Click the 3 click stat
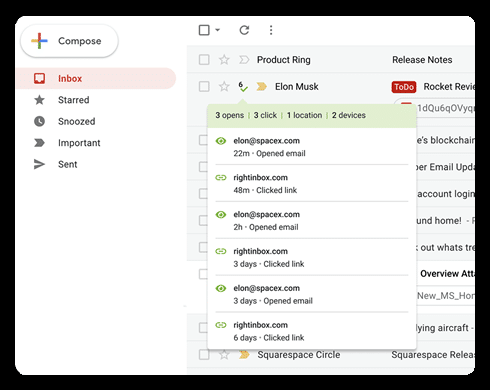Image resolution: width=490 pixels, height=390 pixels. pyautogui.click(x=265, y=115)
